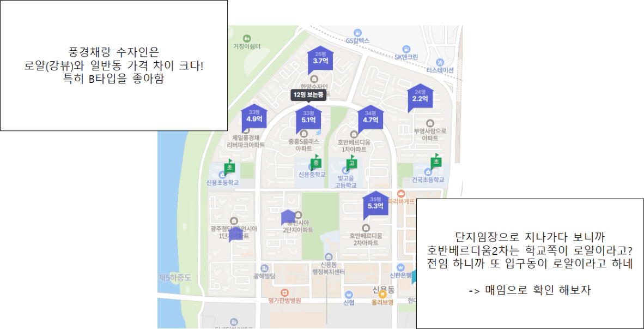
Task: Click the 신한은행 bank icon
Action: pos(401,267)
